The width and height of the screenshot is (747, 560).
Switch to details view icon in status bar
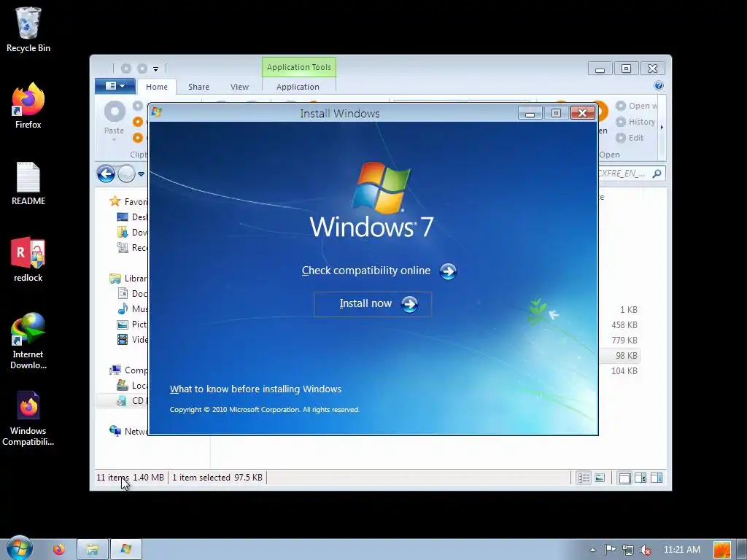(x=584, y=478)
